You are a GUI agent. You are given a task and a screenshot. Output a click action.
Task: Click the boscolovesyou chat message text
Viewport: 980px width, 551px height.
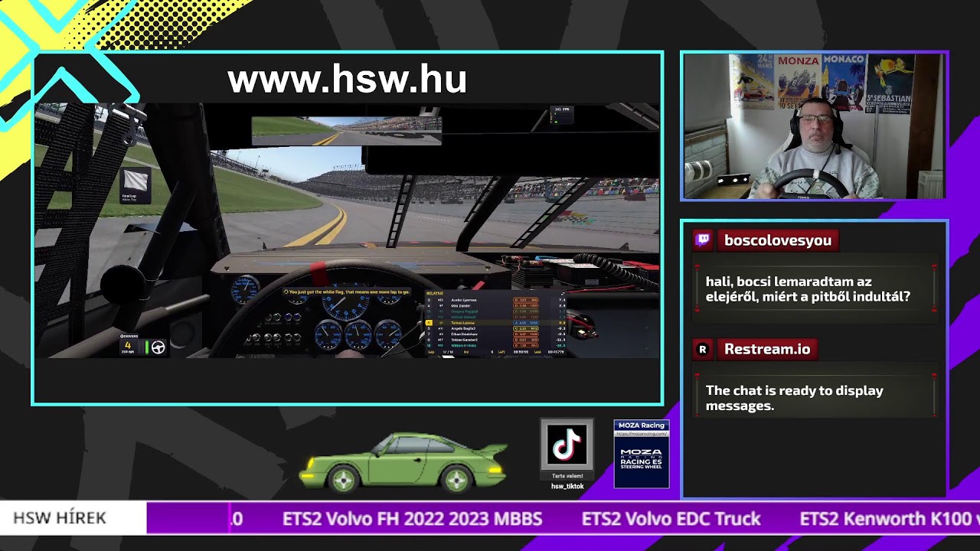[808, 289]
